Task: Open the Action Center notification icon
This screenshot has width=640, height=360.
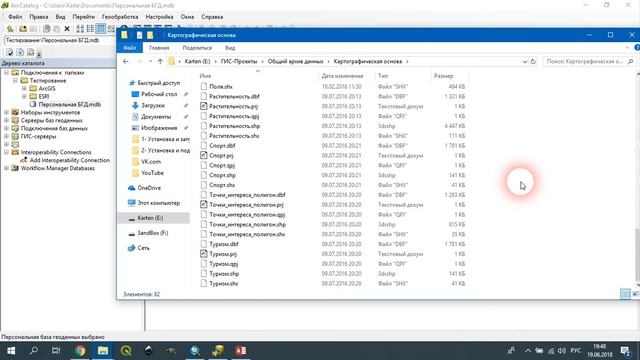Action: tap(625, 351)
